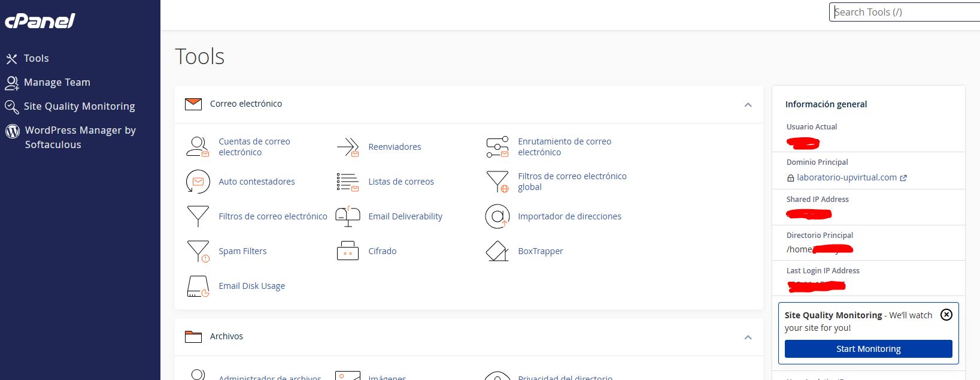Click the Importador de direcciones icon
The image size is (980, 380).
[x=497, y=216]
